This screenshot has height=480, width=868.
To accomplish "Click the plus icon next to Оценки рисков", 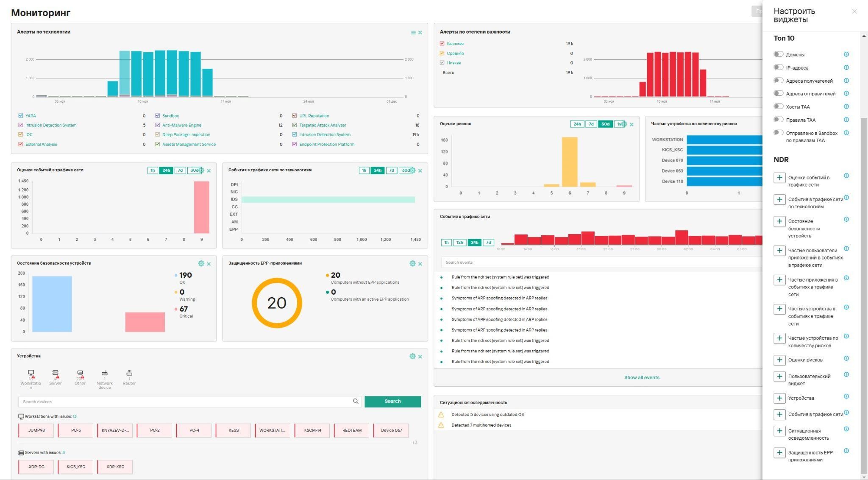I will pyautogui.click(x=779, y=360).
